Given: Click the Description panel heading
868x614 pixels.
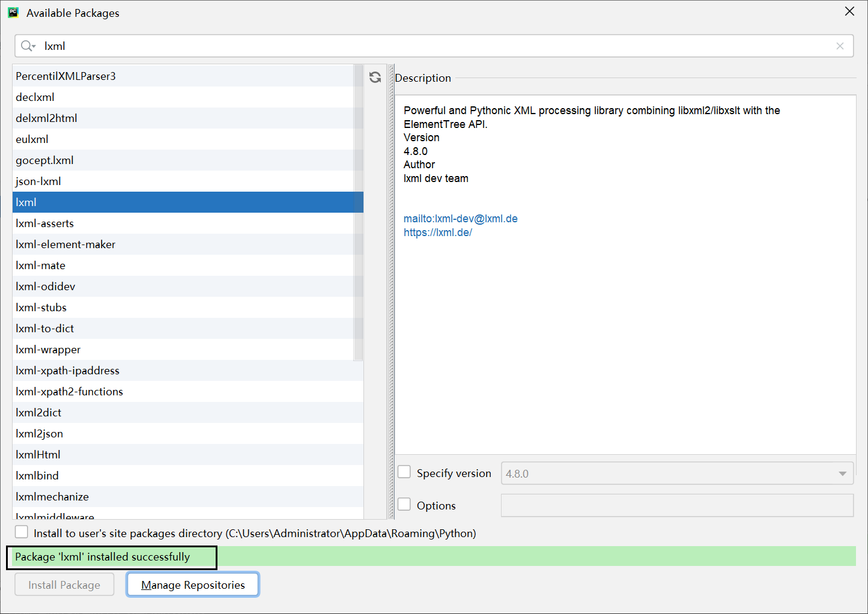Looking at the screenshot, I should tap(423, 78).
